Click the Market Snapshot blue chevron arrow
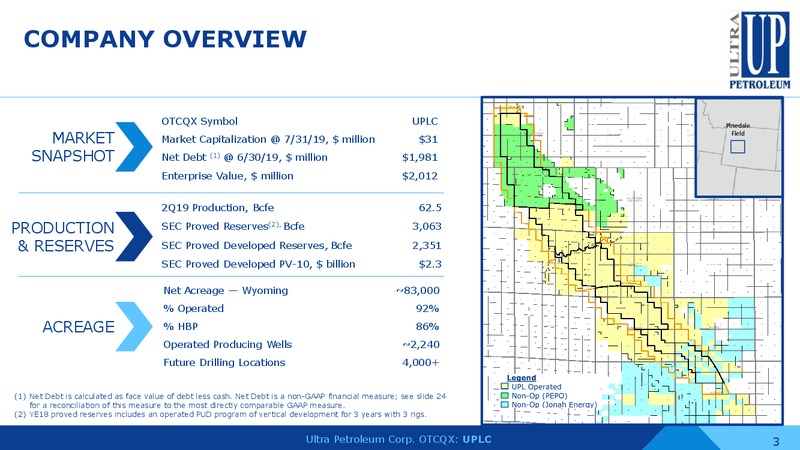Viewport: 800px width, 450px height. pyautogui.click(x=134, y=146)
